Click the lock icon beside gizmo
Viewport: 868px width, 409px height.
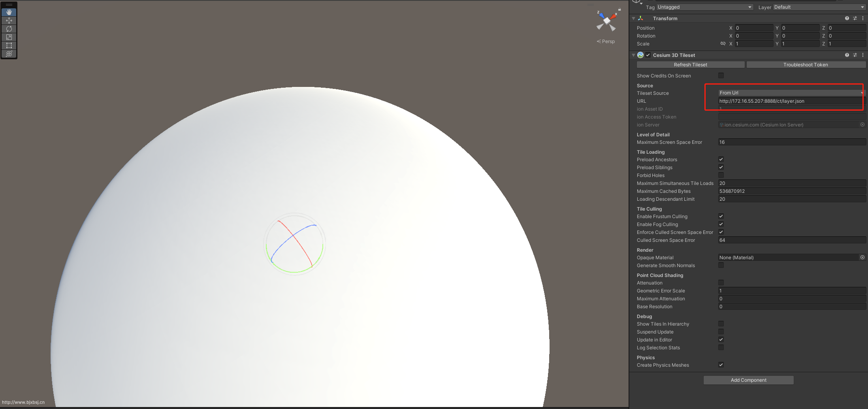point(619,9)
